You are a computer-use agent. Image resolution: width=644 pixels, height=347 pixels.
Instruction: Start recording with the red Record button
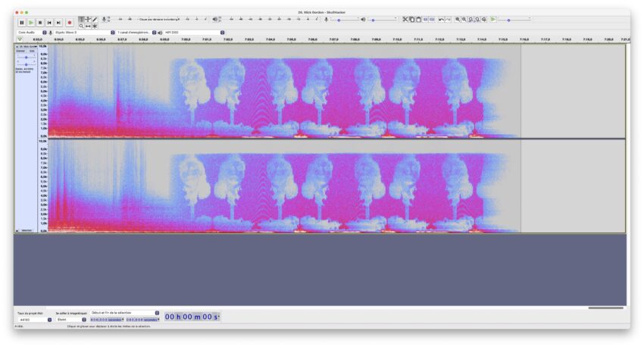point(70,23)
